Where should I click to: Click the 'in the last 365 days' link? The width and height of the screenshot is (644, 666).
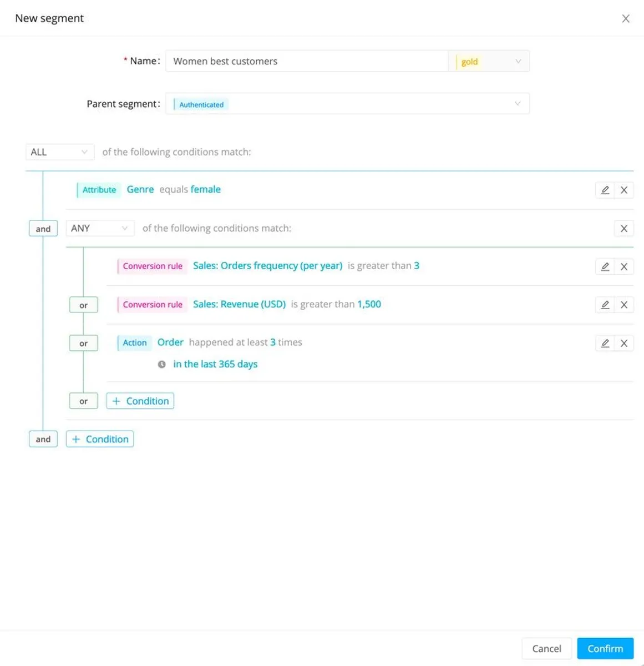(215, 364)
